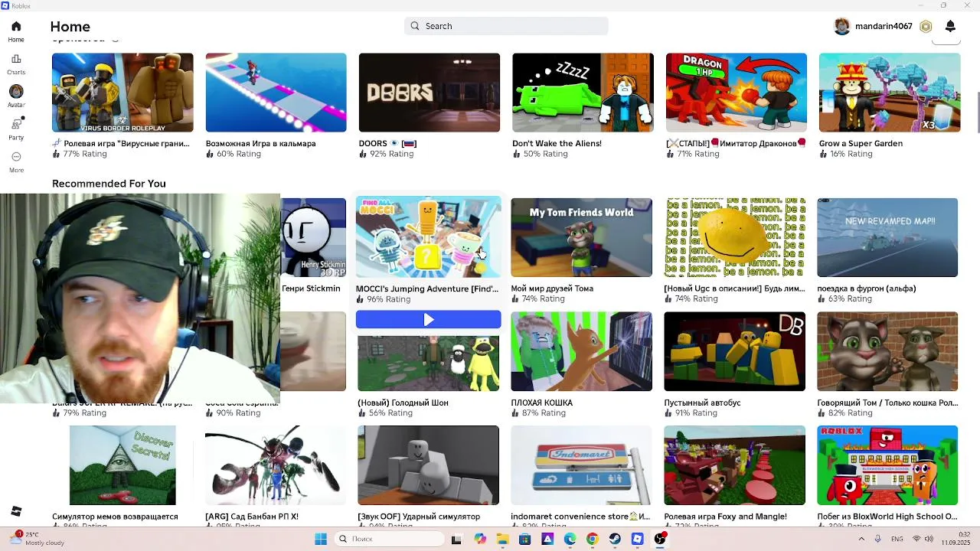The image size is (980, 551).
Task: Click the taskbar Поиск search box
Action: (x=390, y=539)
